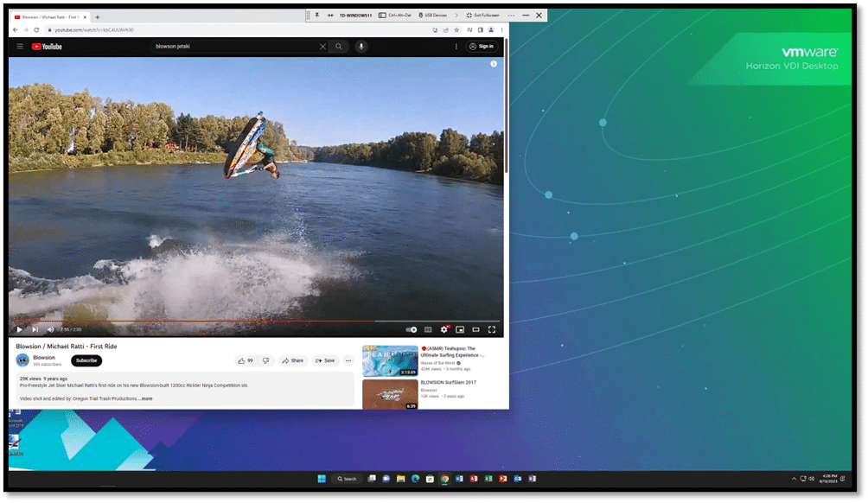Toggle subtitles/closed captions
Viewport: 868px width, 503px height.
428,330
